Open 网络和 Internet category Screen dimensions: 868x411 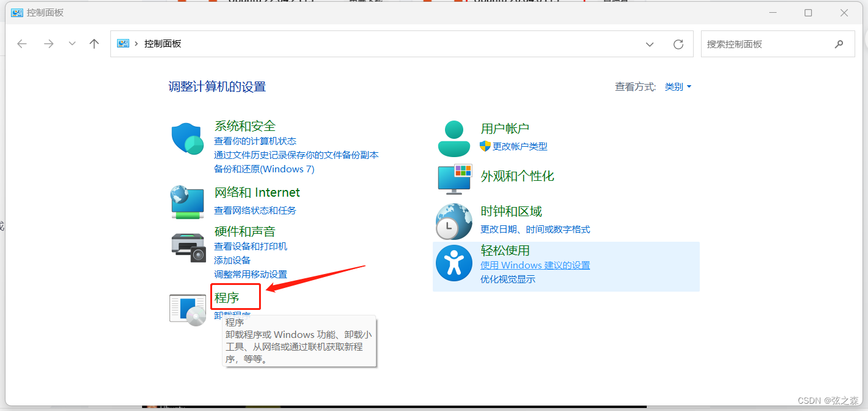click(257, 192)
